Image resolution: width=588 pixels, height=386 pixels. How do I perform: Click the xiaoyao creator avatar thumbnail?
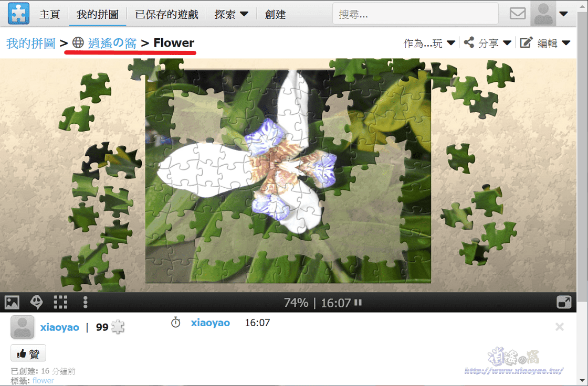point(22,327)
